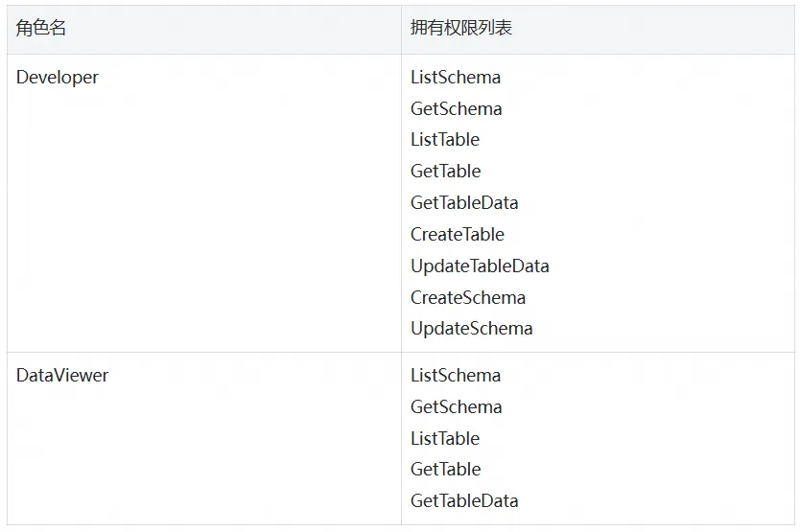800x532 pixels.
Task: Click GetTable in the Developer row
Action: tap(445, 172)
